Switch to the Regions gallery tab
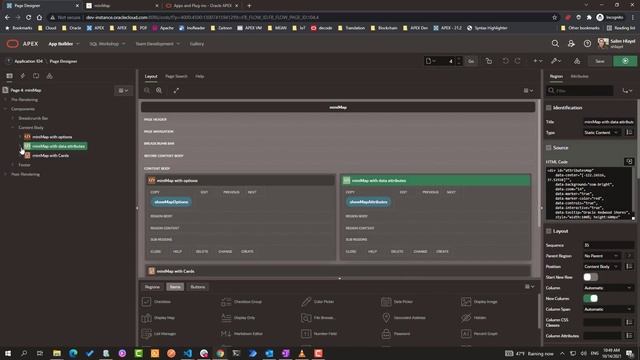This screenshot has height=360, width=640. point(152,287)
